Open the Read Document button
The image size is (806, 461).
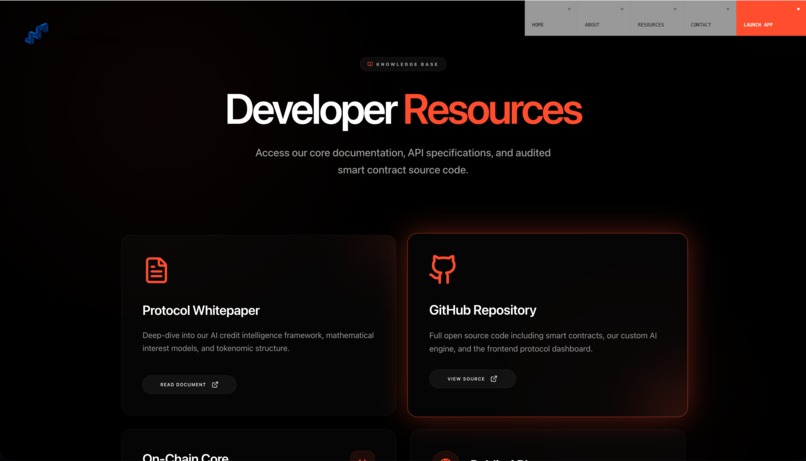pyautogui.click(x=189, y=384)
